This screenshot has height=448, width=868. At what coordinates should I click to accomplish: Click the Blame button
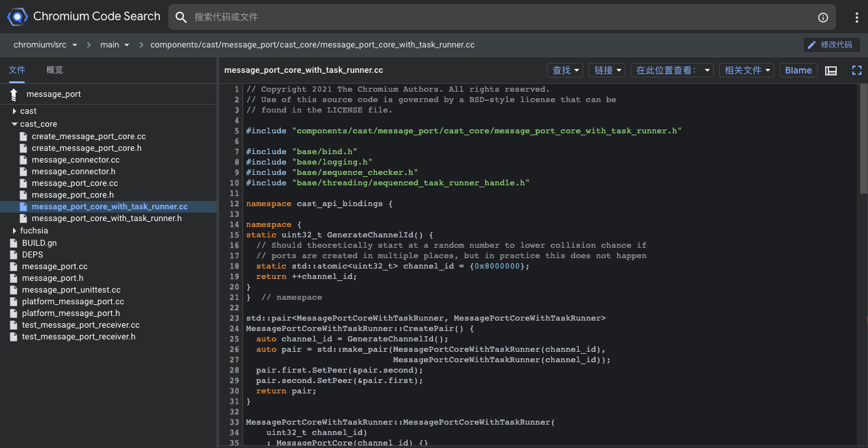coord(798,70)
